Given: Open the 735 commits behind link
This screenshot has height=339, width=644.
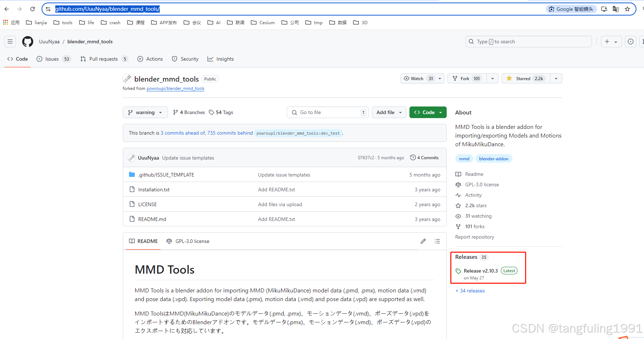Looking at the screenshot, I should 230,133.
